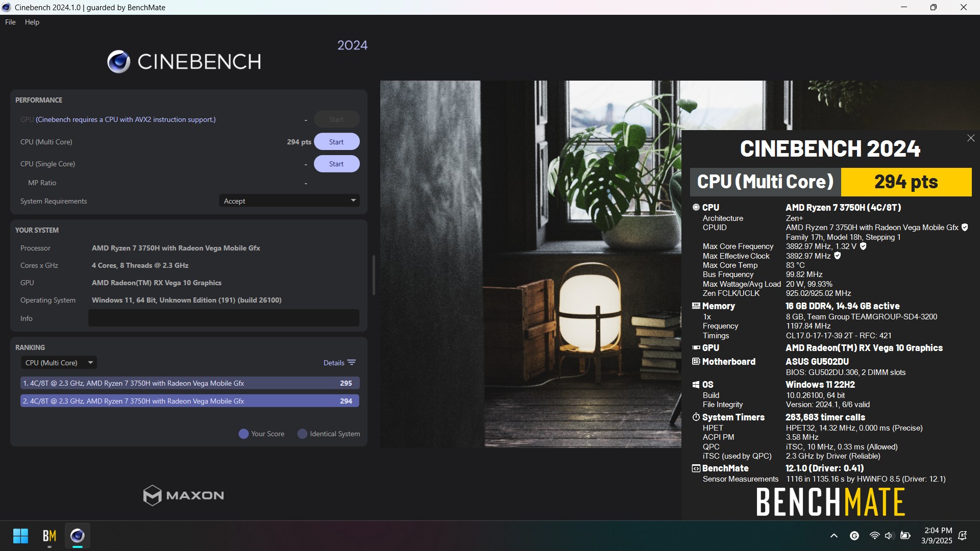Click the Your Score legend dot
Image resolution: width=980 pixels, height=551 pixels.
coord(243,434)
